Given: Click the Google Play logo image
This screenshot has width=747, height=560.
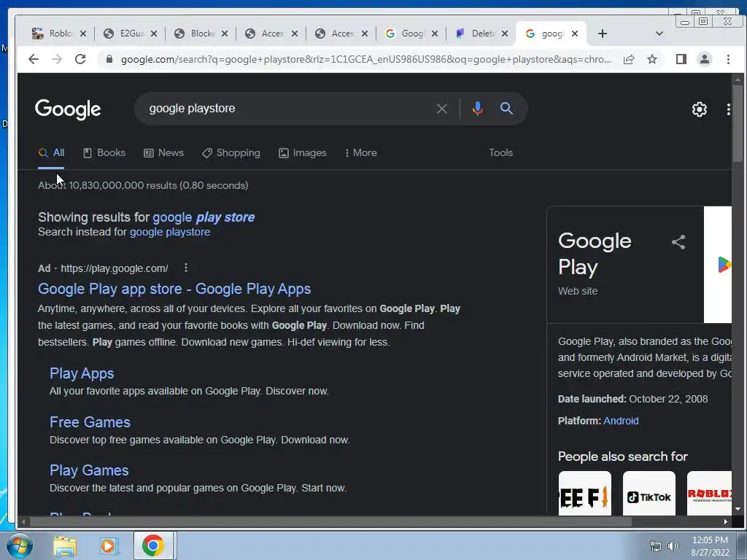Looking at the screenshot, I should point(718,265).
